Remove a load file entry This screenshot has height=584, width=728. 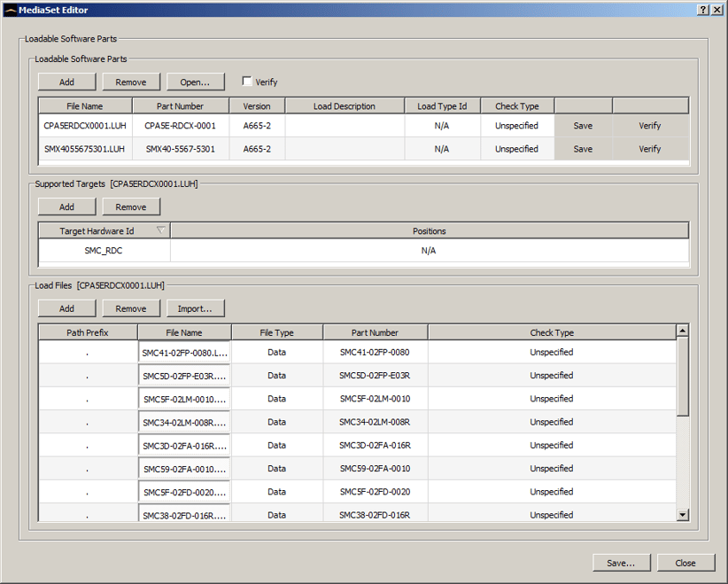point(131,308)
